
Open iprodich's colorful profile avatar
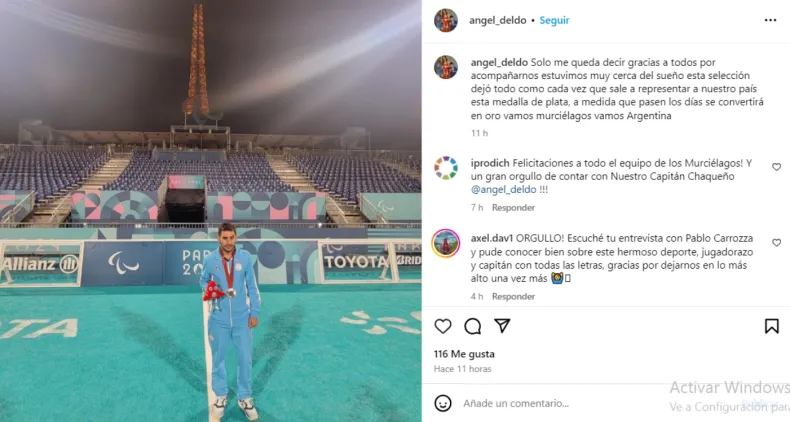(x=446, y=168)
